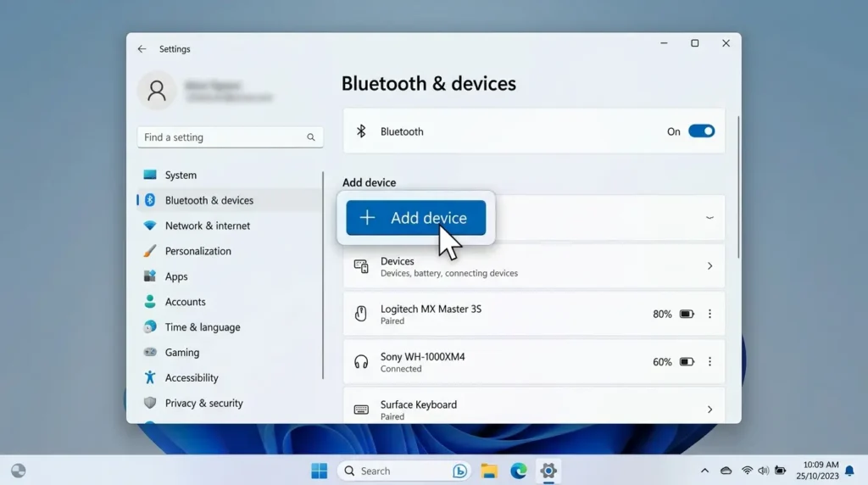Click the 60% battery value
This screenshot has width=868, height=485.
tap(662, 361)
